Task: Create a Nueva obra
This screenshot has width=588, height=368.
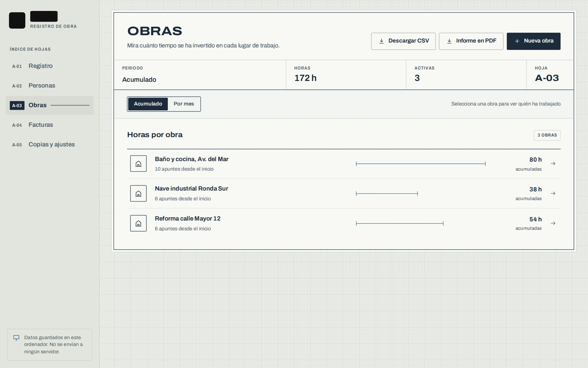Action: pos(533,41)
